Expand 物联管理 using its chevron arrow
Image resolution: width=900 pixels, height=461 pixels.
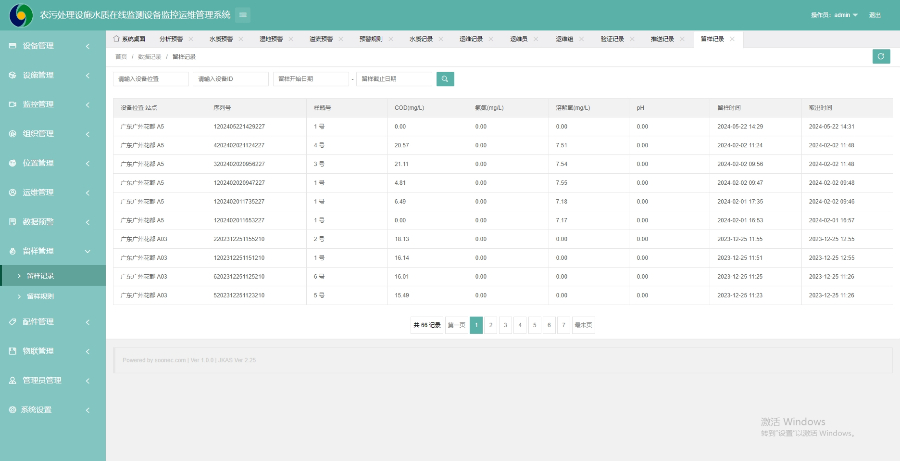tap(88, 351)
